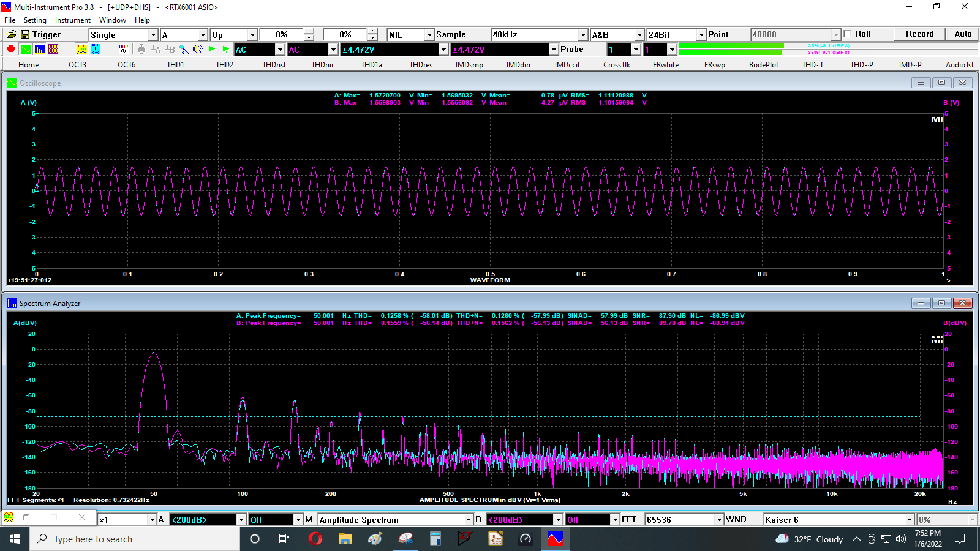Image resolution: width=980 pixels, height=551 pixels.
Task: Click the channel A offset icon
Action: tap(156, 49)
